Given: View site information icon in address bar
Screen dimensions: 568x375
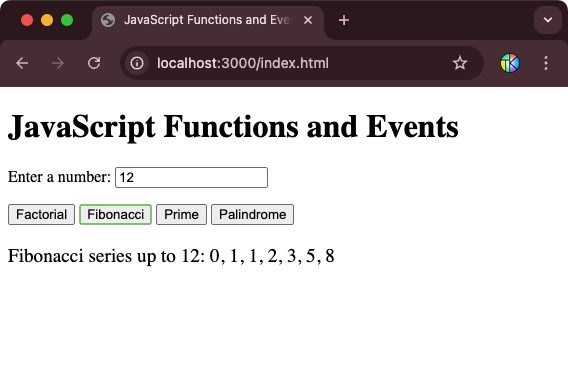Looking at the screenshot, I should (137, 63).
